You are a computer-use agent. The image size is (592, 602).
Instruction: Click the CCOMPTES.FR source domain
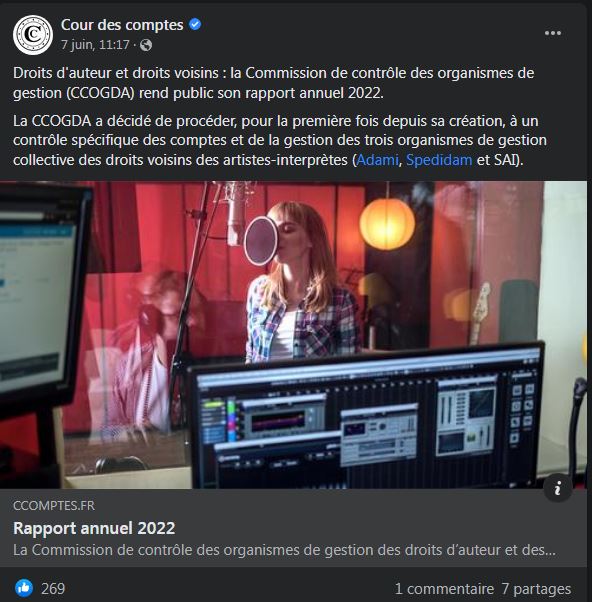(54, 506)
